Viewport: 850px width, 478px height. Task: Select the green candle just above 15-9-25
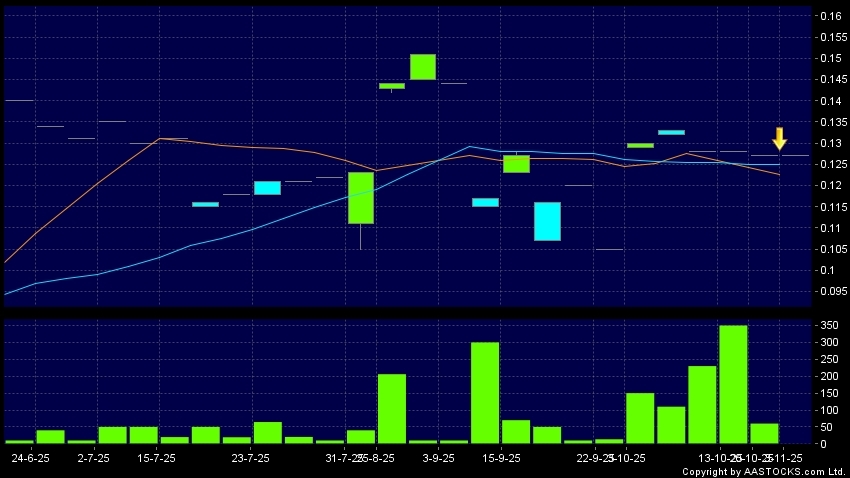pos(516,164)
